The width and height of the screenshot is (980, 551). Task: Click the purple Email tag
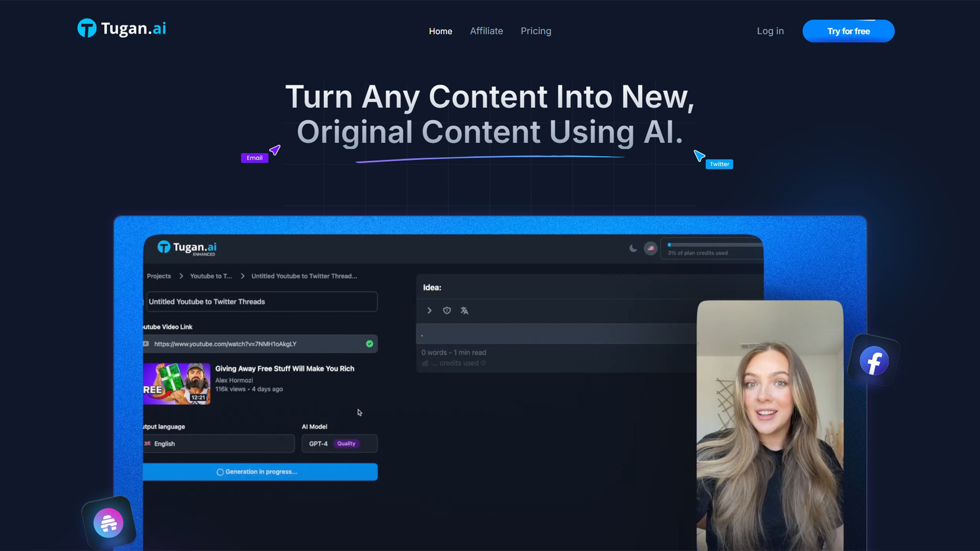point(255,158)
